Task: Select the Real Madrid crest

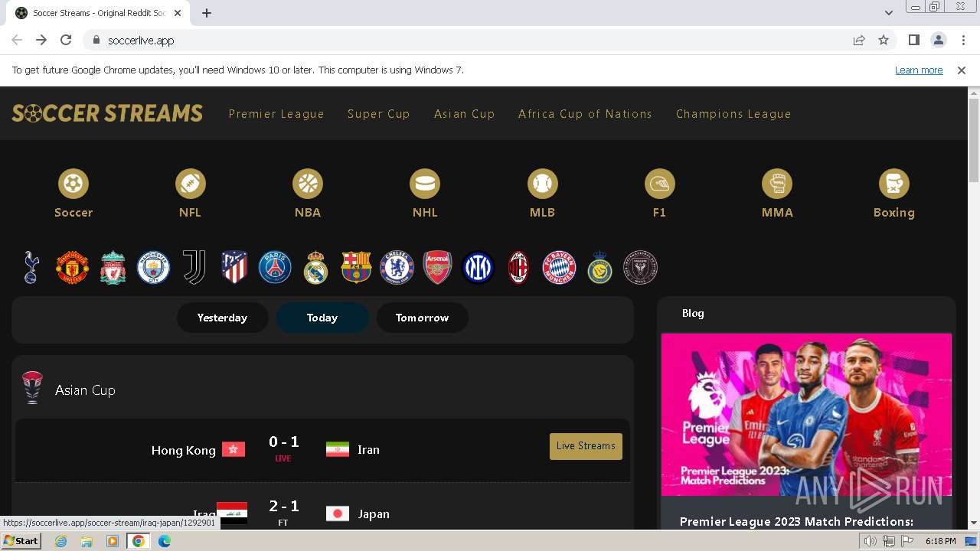Action: (x=315, y=268)
